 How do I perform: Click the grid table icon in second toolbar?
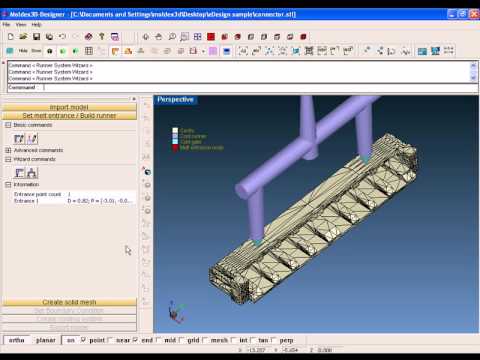pos(89,51)
